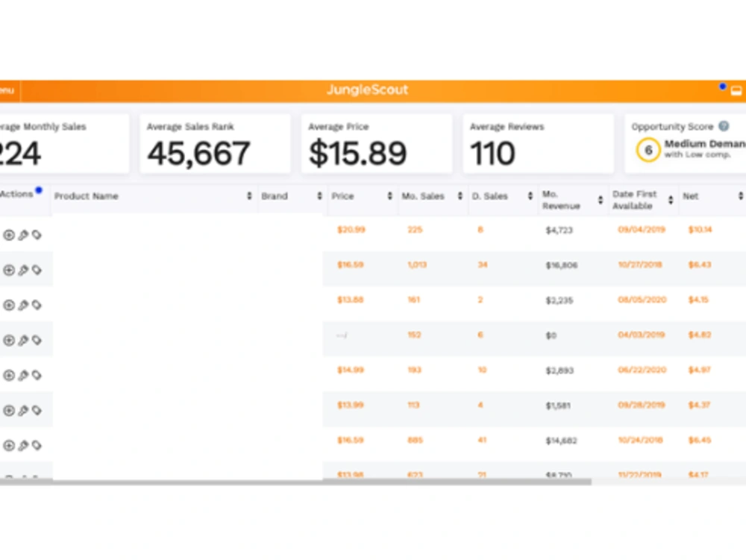Click the 09/04/2019 date cell
Image resolution: width=746 pixels, height=560 pixels.
tap(642, 230)
